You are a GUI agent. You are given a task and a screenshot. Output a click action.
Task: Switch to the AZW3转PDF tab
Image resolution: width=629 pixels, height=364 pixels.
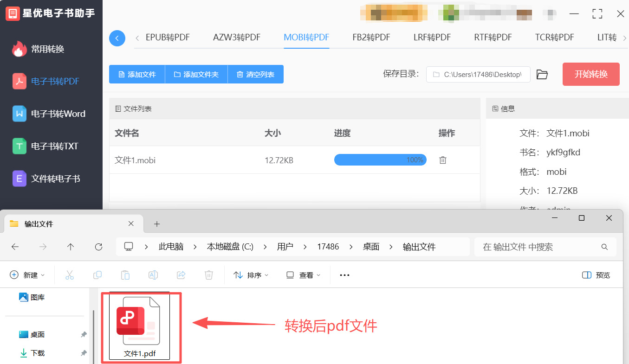(237, 38)
